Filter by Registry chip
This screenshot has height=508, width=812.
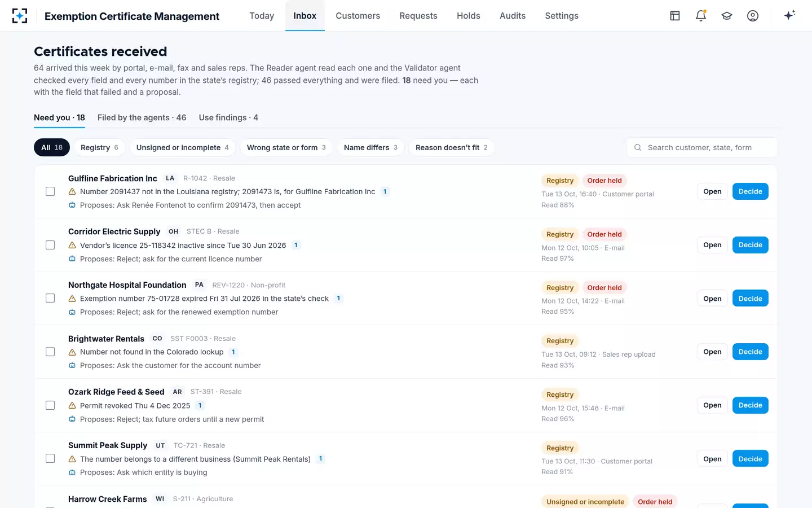pyautogui.click(x=99, y=147)
